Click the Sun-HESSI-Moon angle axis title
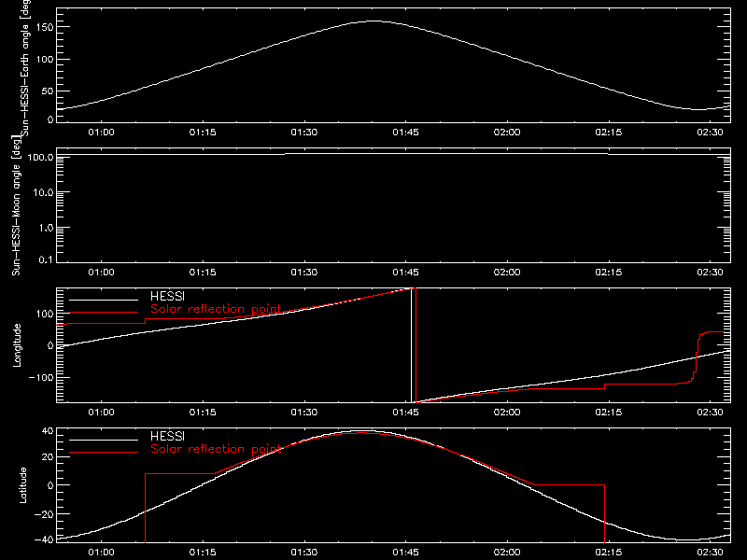The height and width of the screenshot is (560, 747). click(x=16, y=205)
